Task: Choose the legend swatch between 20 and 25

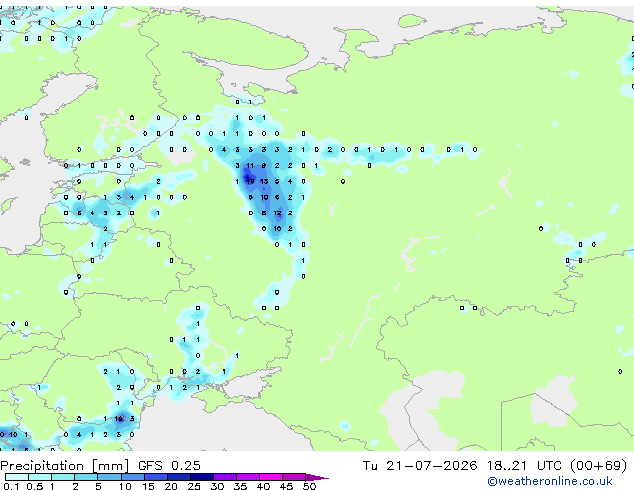Action: (x=178, y=477)
